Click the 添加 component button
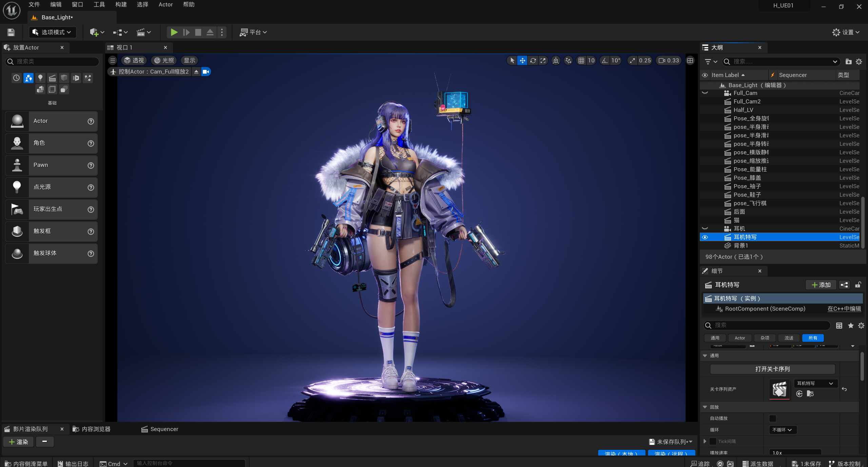 (x=821, y=285)
